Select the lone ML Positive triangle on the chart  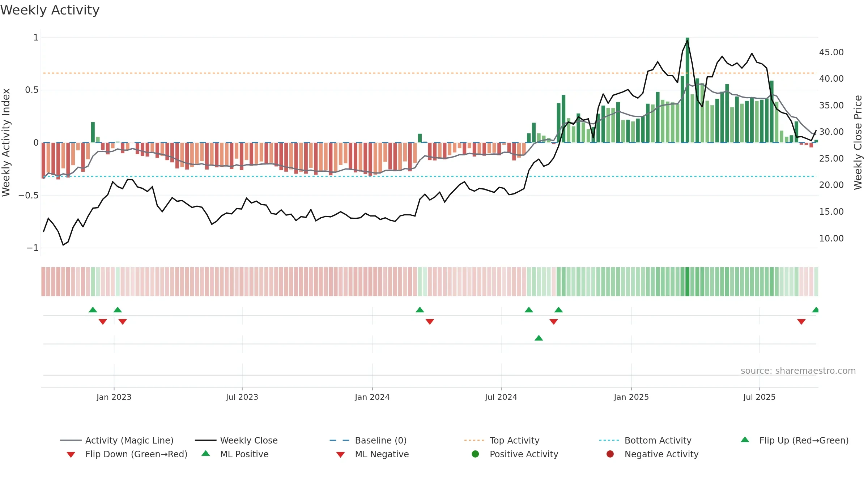click(539, 338)
